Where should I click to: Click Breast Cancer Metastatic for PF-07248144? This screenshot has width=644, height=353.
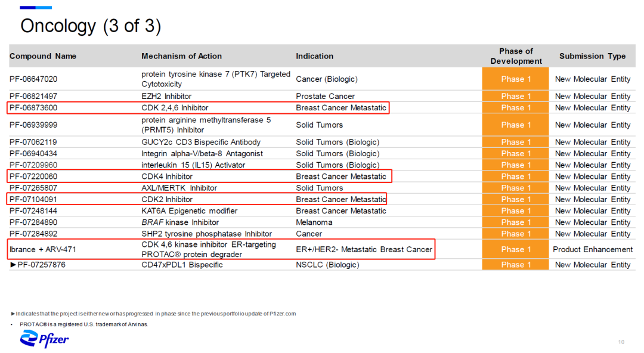341,211
